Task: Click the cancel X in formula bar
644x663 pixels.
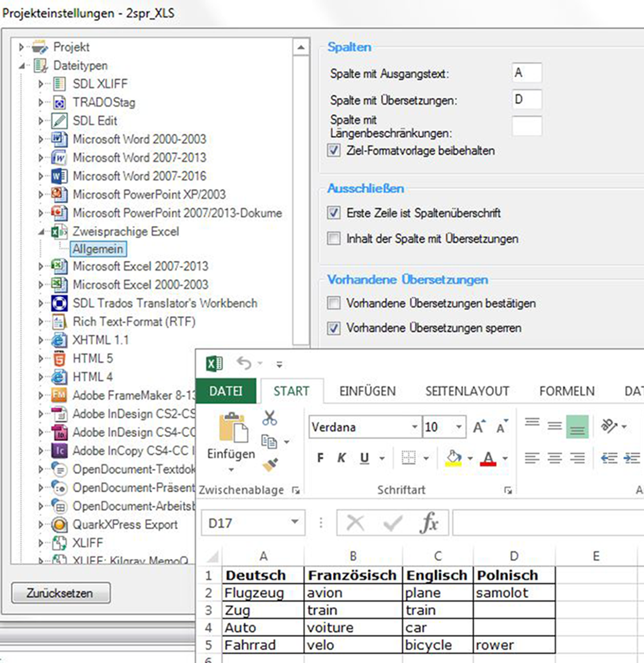Action: pos(355,522)
